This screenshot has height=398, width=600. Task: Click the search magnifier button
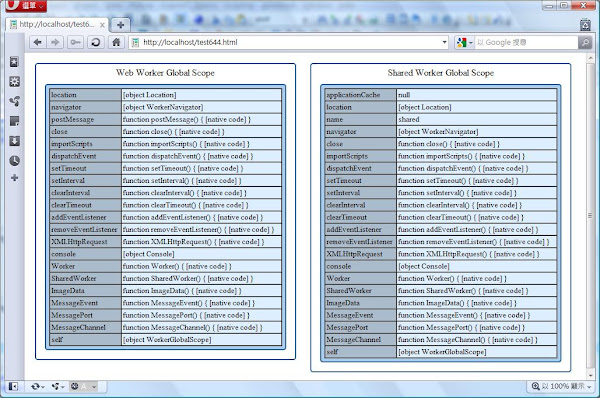point(585,42)
